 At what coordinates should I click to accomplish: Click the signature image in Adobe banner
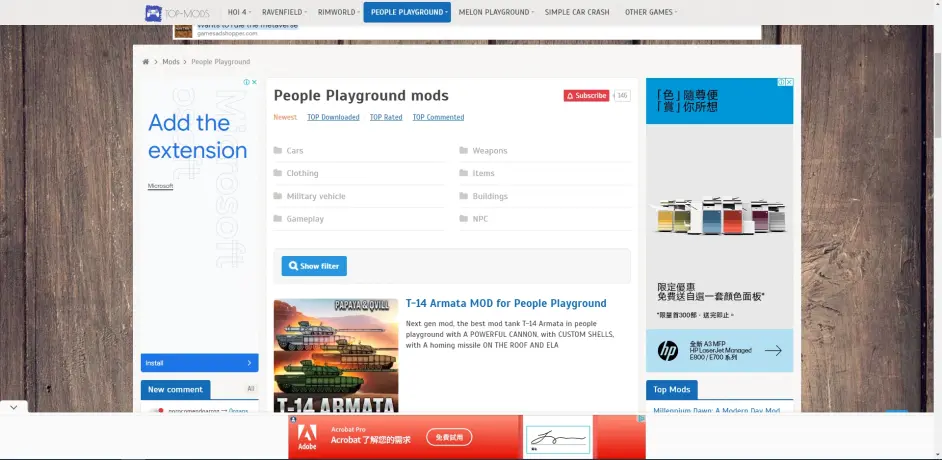click(x=558, y=438)
